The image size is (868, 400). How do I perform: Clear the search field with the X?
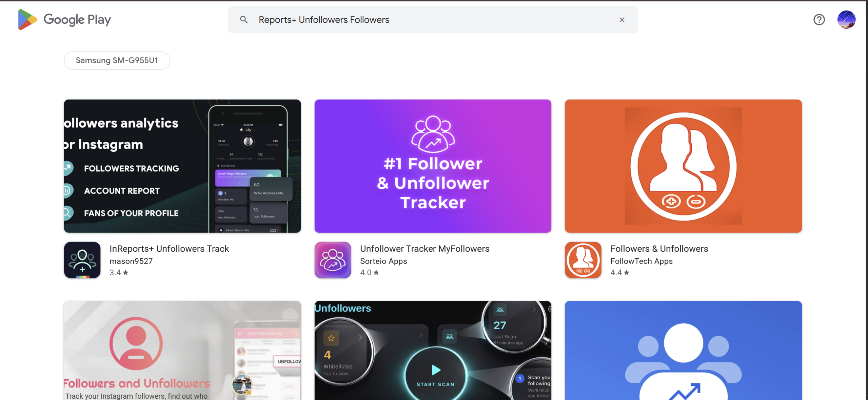[x=622, y=20]
